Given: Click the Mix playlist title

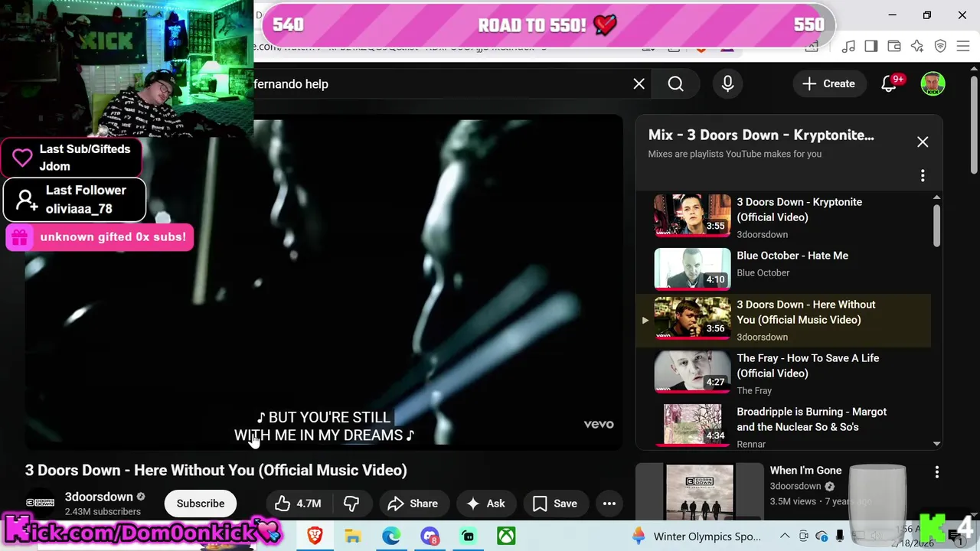Looking at the screenshot, I should tap(760, 135).
